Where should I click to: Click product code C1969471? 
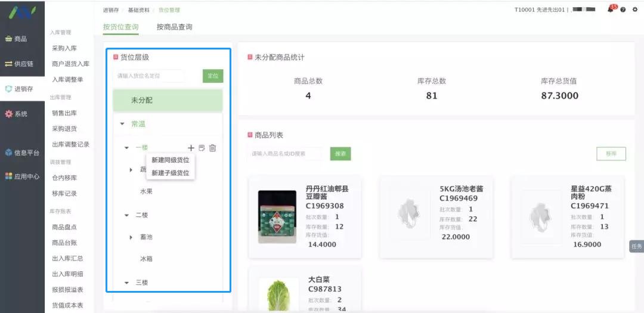(590, 206)
